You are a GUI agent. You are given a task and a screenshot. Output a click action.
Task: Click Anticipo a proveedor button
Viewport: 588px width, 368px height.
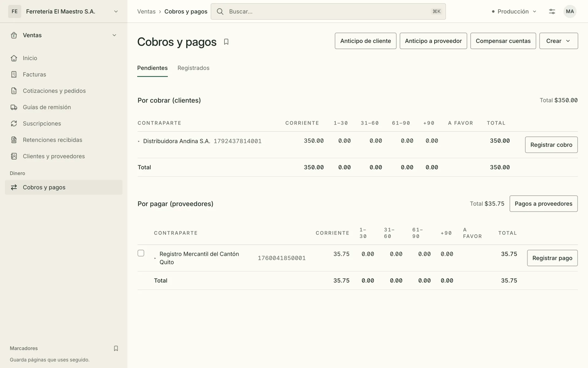click(433, 41)
